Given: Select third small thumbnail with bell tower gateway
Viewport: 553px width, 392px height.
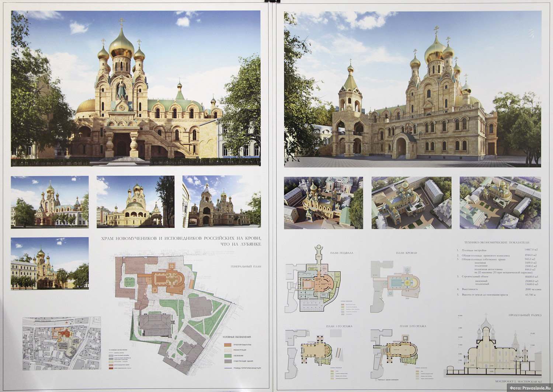Looking at the screenshot, I should (222, 202).
